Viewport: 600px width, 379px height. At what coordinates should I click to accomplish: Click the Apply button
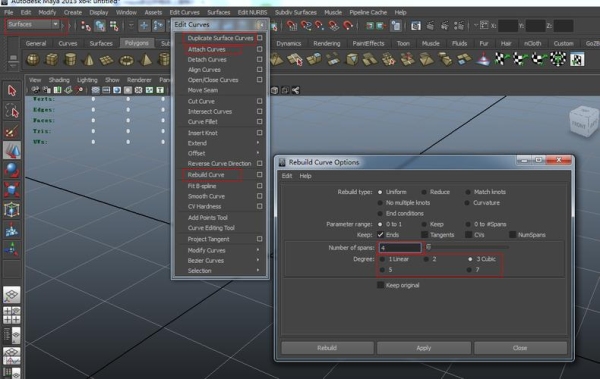[424, 348]
